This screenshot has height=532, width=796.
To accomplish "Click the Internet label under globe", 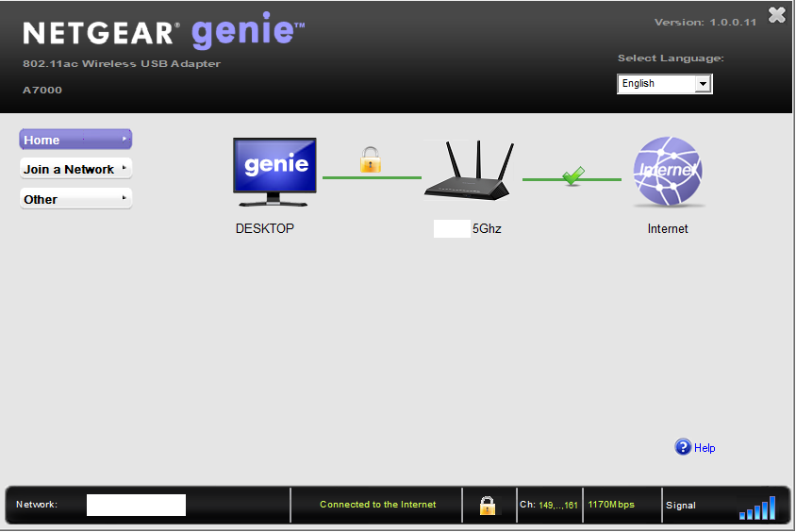I will point(668,229).
